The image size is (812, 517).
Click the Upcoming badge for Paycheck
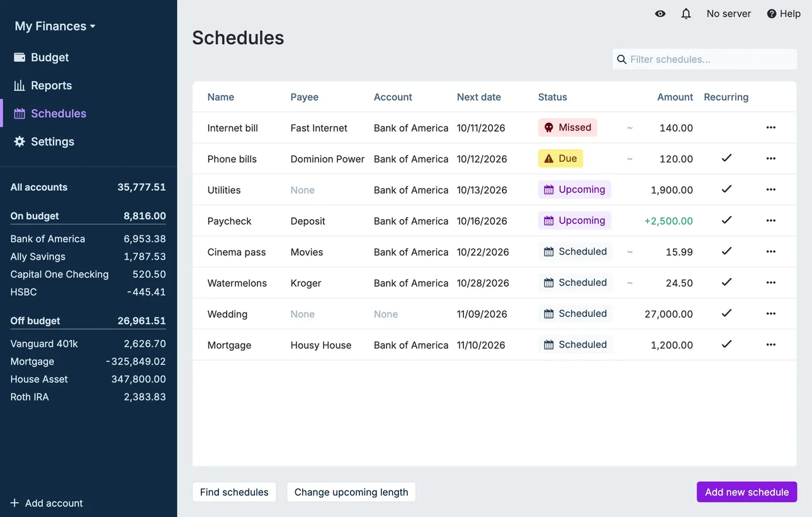574,220
